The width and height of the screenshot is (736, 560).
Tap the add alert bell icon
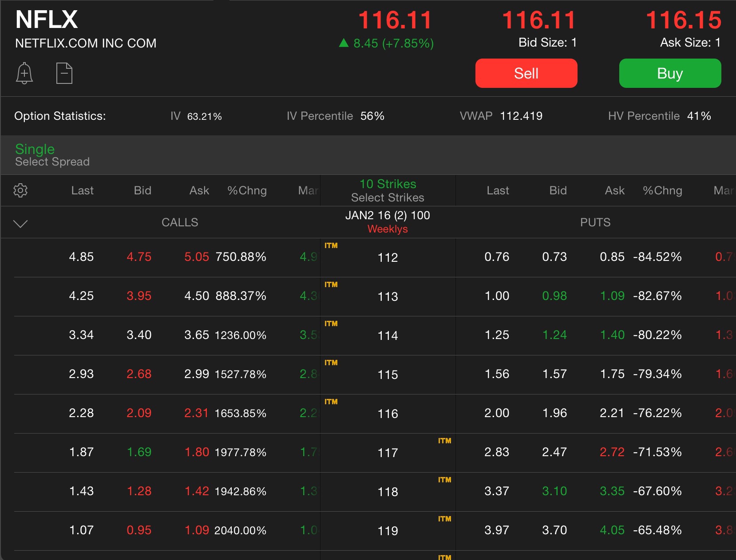click(x=24, y=73)
